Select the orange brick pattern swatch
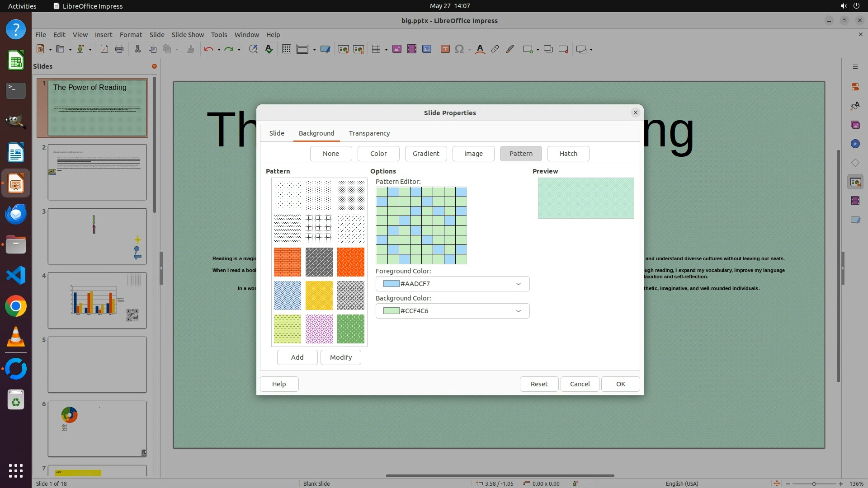The image size is (868, 488). pyautogui.click(x=287, y=262)
